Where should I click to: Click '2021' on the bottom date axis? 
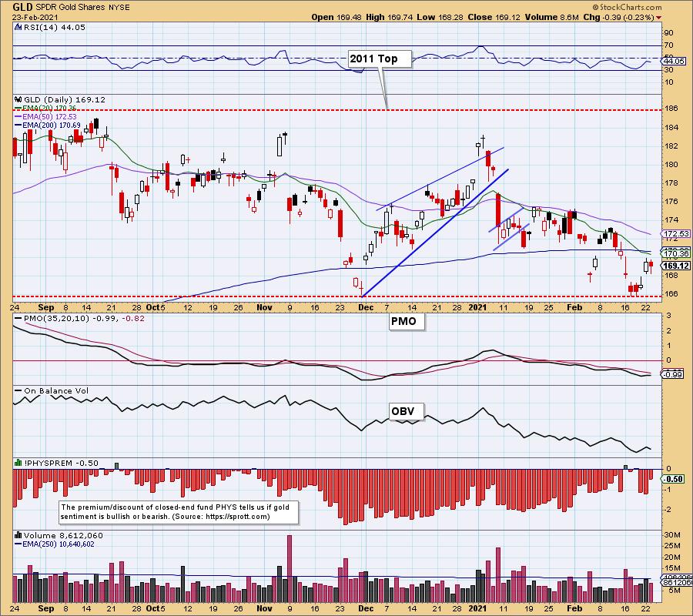[477, 608]
